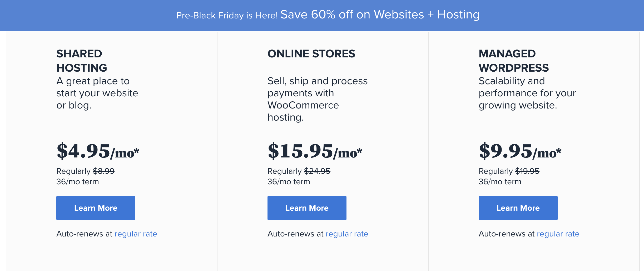Click Learn More for Shared Hosting
This screenshot has width=644, height=277.
point(96,208)
